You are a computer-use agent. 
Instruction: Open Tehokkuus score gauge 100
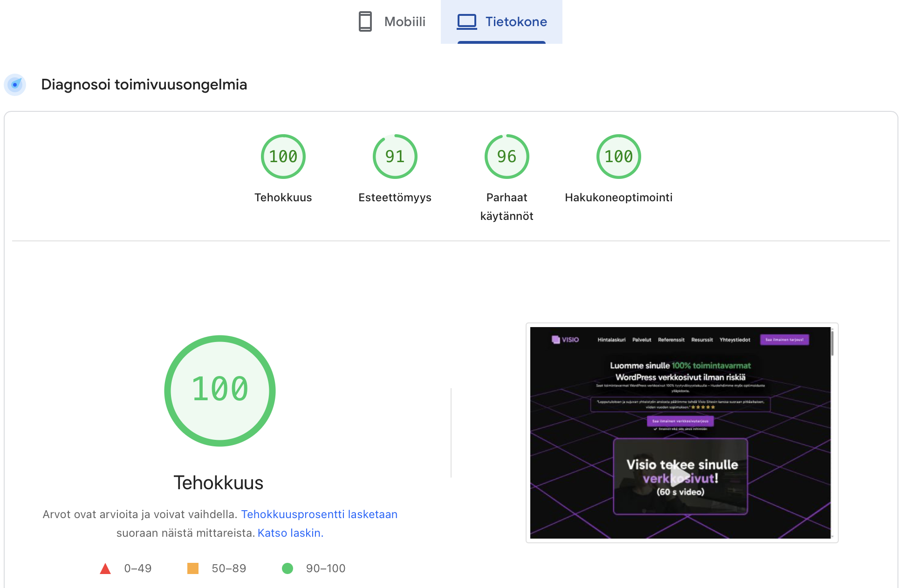point(283,157)
